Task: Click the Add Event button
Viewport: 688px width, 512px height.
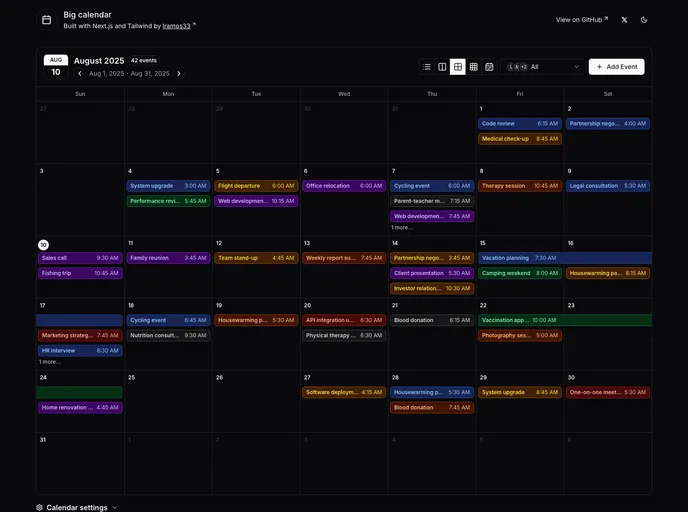Action: tap(616, 67)
